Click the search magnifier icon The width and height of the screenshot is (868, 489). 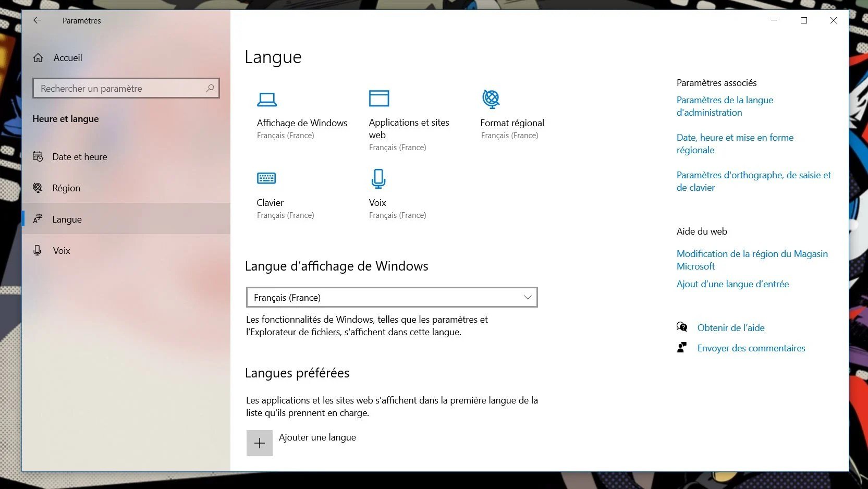tap(210, 88)
